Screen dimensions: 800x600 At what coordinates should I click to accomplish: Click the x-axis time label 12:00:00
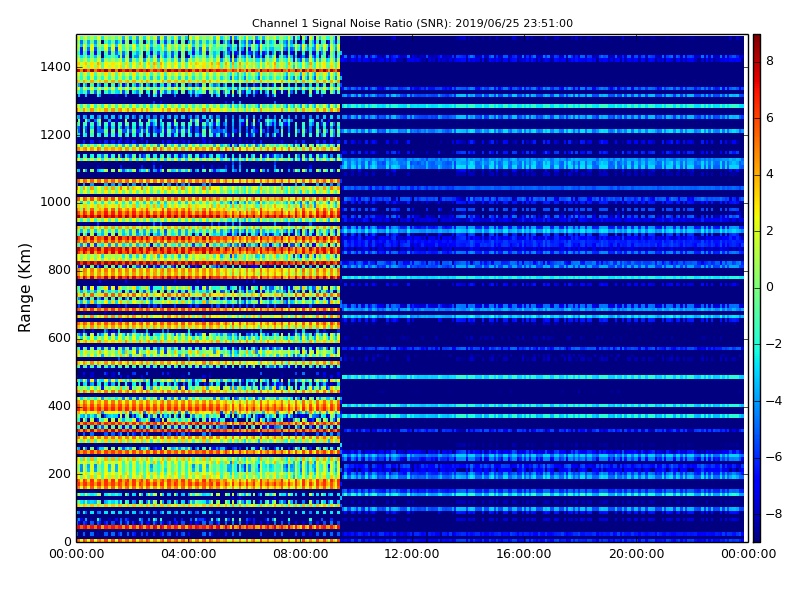[412, 554]
